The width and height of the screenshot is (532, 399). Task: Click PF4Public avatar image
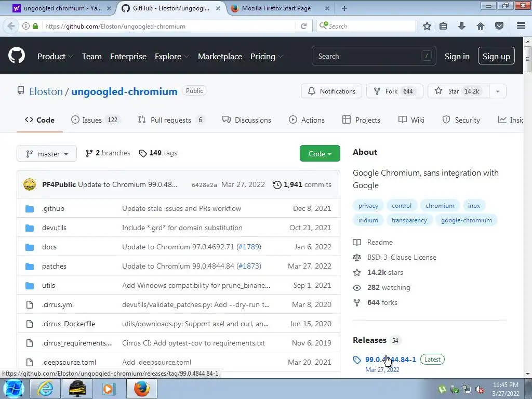tap(30, 184)
